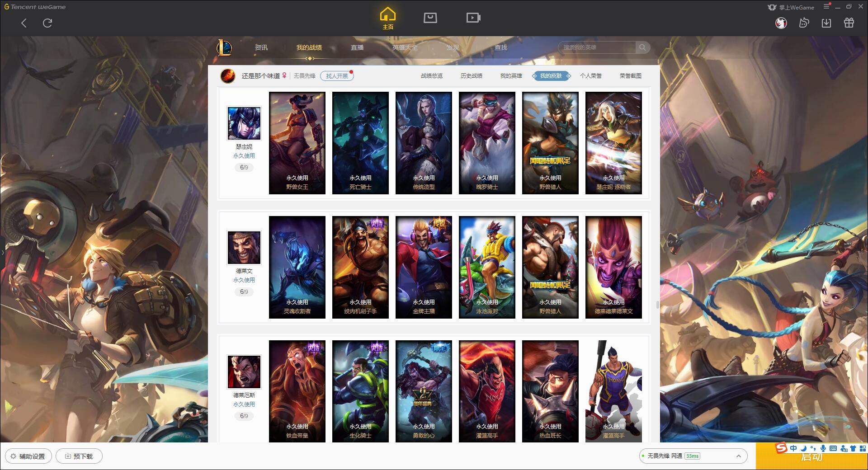Open the 我的英雄 sub-tab
Screen dimensions: 868x470
click(511, 76)
